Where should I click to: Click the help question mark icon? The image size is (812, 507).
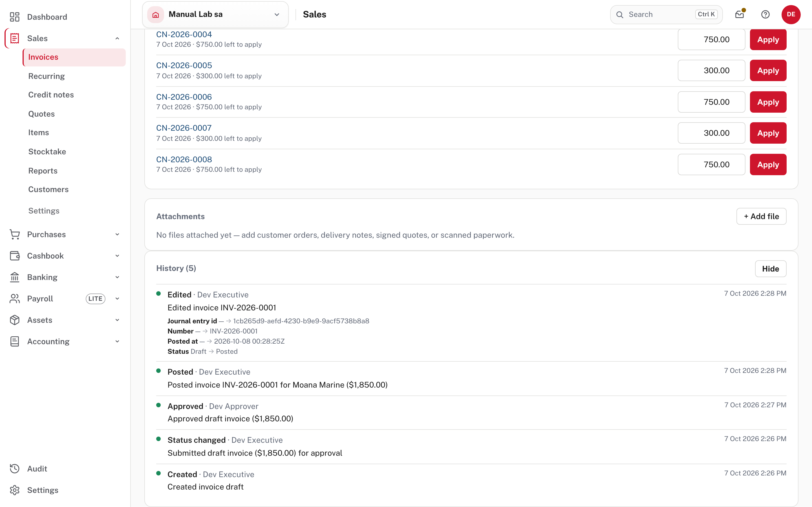765,14
